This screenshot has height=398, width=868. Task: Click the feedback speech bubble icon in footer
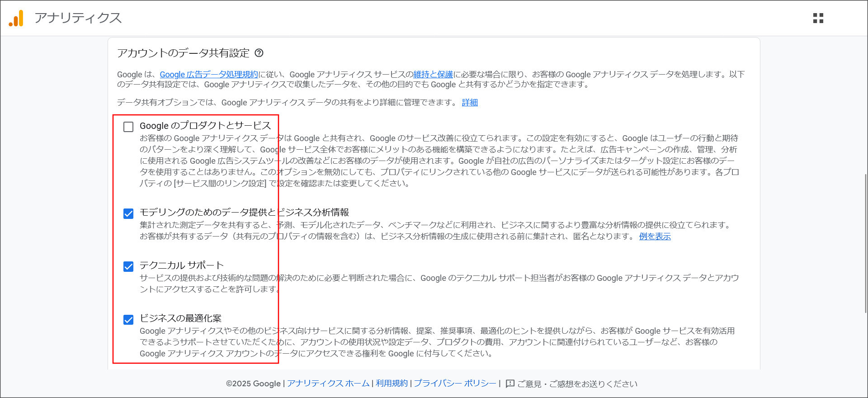coord(510,384)
